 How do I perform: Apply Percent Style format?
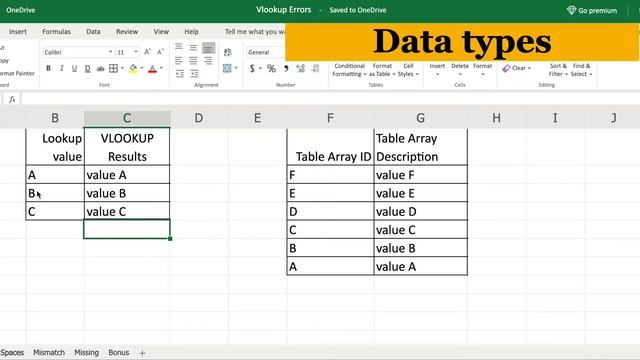271,69
